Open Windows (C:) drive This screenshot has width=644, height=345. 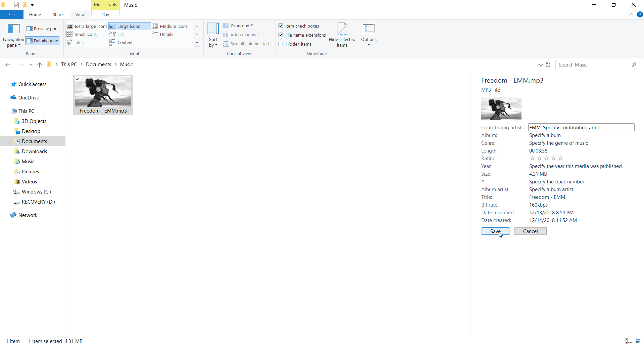point(36,192)
